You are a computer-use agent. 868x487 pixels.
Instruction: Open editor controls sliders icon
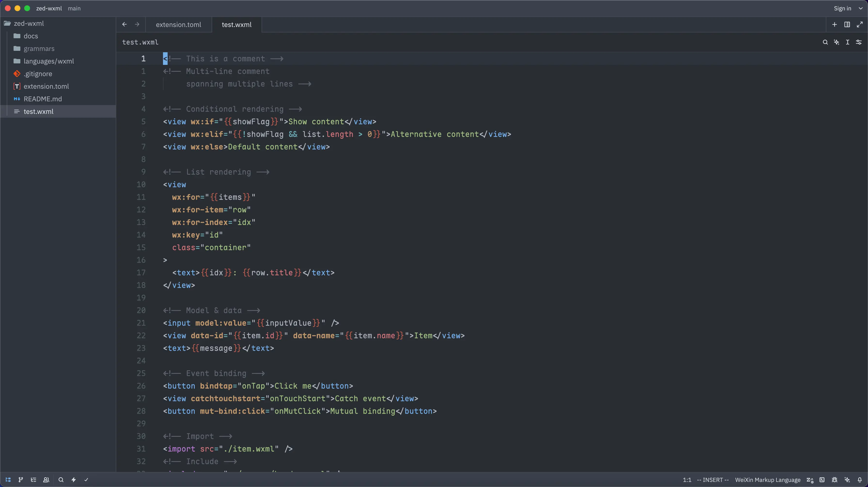click(859, 42)
